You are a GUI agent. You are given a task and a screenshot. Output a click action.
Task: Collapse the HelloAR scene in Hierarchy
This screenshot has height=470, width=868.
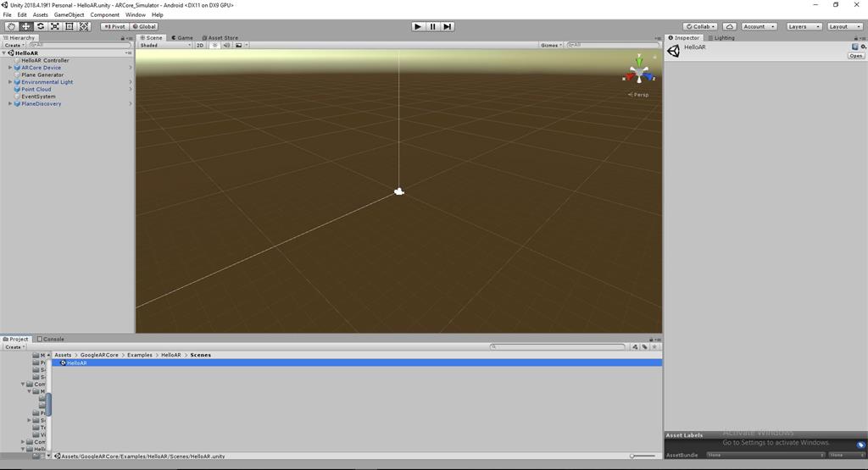click(4, 53)
